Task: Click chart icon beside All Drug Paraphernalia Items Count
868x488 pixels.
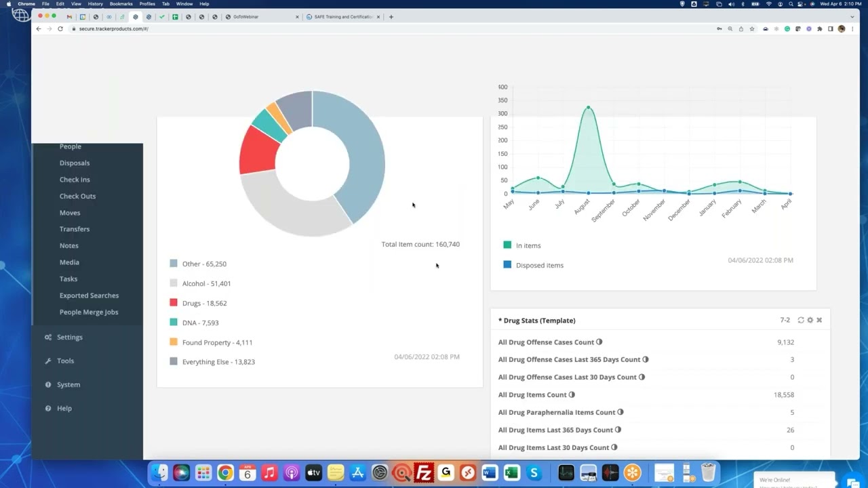Action: tap(620, 412)
